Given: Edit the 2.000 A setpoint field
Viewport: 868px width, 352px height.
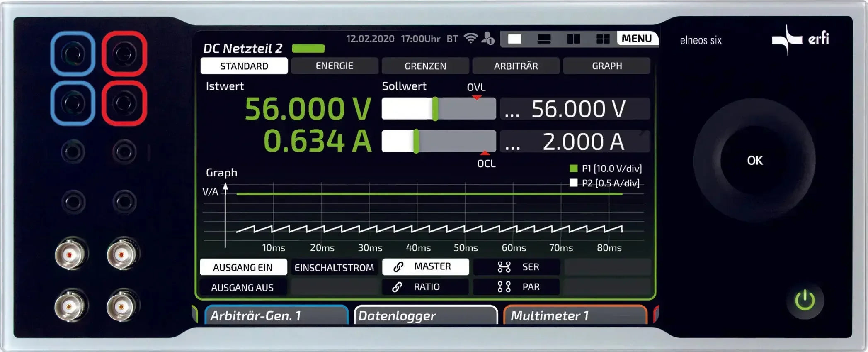Looking at the screenshot, I should (575, 142).
